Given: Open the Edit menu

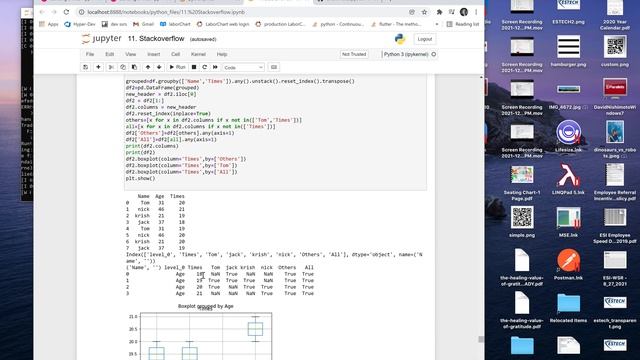Looking at the screenshot, I should point(109,54).
